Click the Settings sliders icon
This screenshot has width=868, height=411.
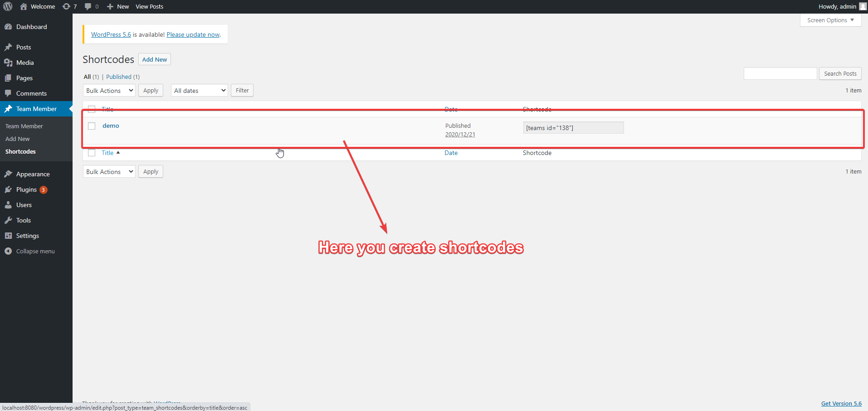click(8, 236)
